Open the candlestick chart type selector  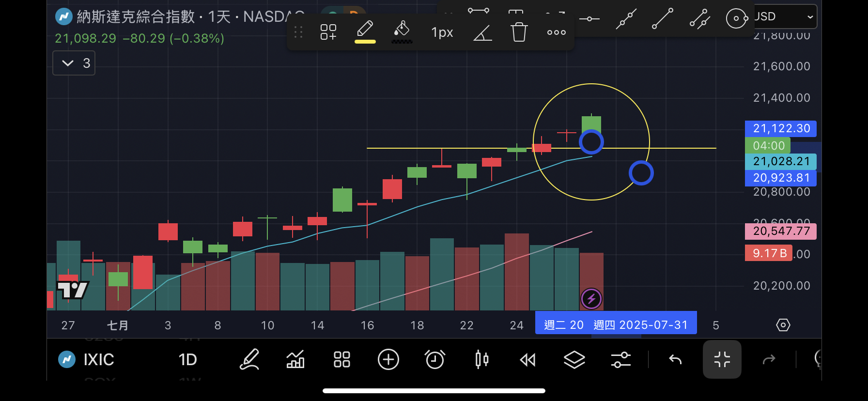pos(481,360)
